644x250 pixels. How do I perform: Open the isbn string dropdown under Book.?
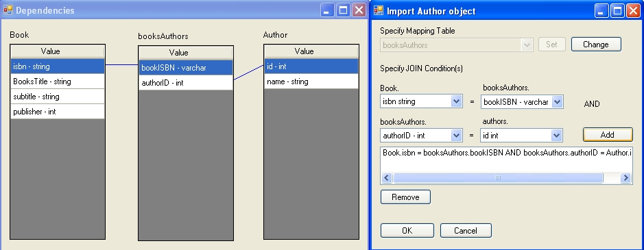(x=456, y=101)
